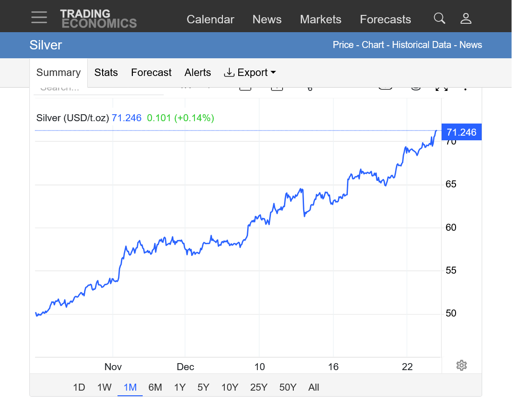Open Forecasts in top navigation

point(385,20)
